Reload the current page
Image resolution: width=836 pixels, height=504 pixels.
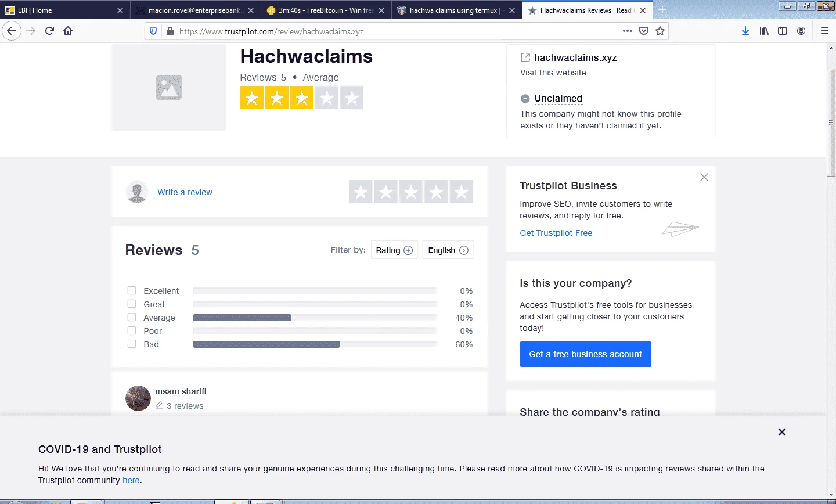click(50, 31)
